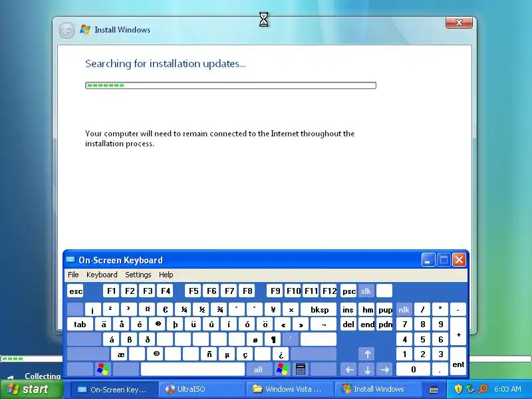
Task: Open the Keyboard menu
Action: pyautogui.click(x=102, y=275)
